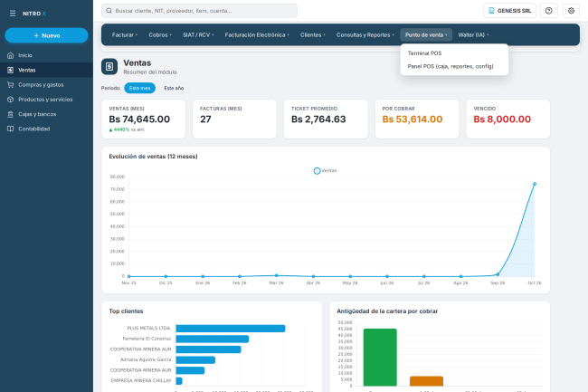Open Cajas y bancos sidebar item

46,114
